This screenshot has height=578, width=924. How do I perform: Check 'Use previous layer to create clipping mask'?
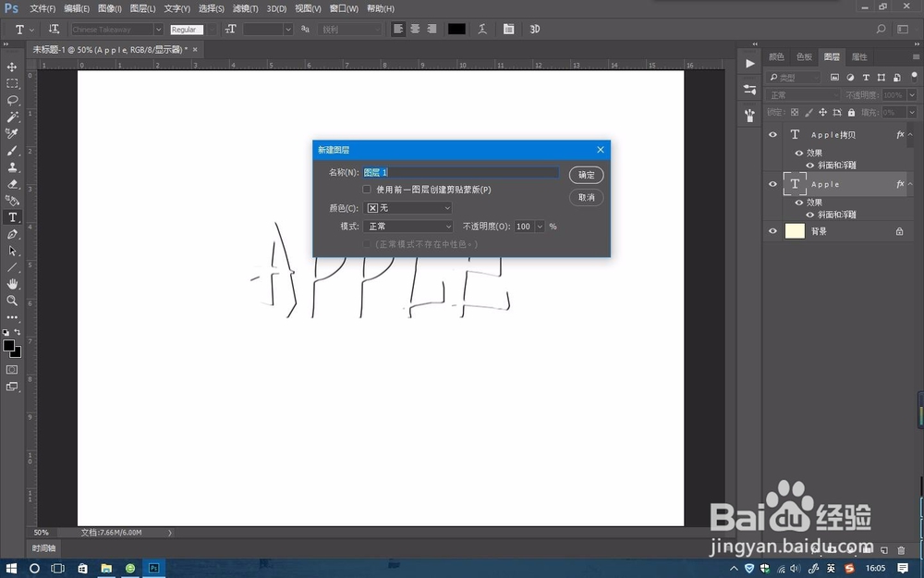[x=367, y=190]
